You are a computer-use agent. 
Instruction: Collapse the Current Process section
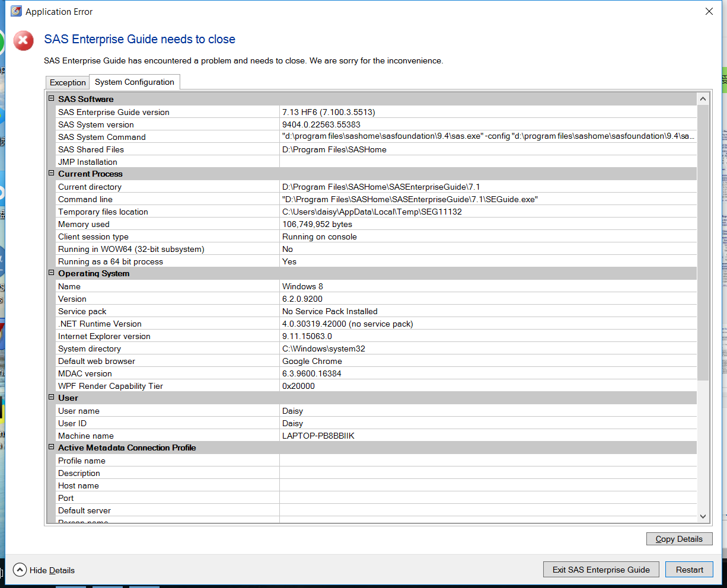coord(52,173)
